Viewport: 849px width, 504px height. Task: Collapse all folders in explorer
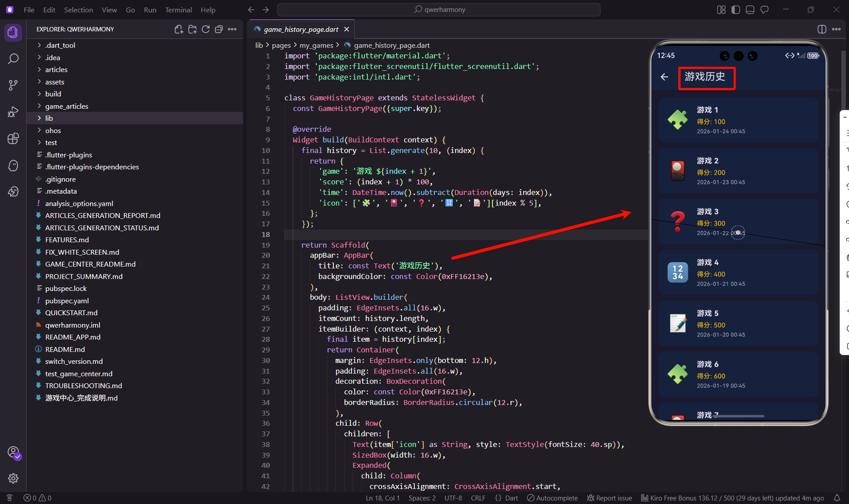pyautogui.click(x=219, y=29)
